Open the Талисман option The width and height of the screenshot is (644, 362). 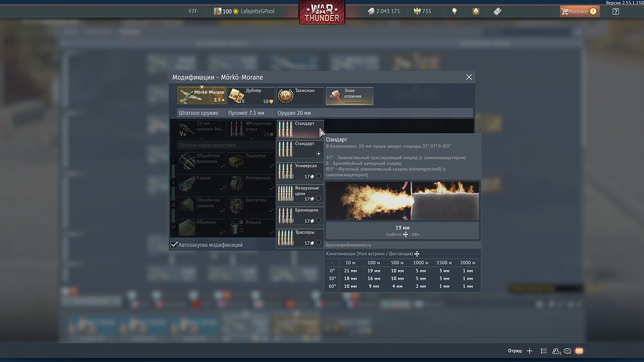click(x=300, y=96)
